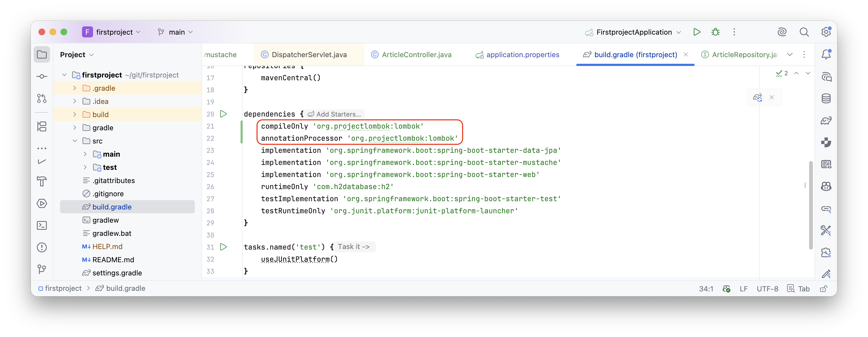Switch to ArticleController.java tab
This screenshot has width=868, height=337.
tap(411, 54)
